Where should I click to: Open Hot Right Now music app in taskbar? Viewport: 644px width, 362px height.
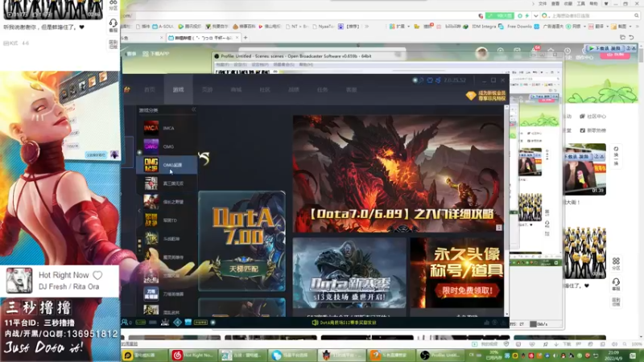[194, 355]
